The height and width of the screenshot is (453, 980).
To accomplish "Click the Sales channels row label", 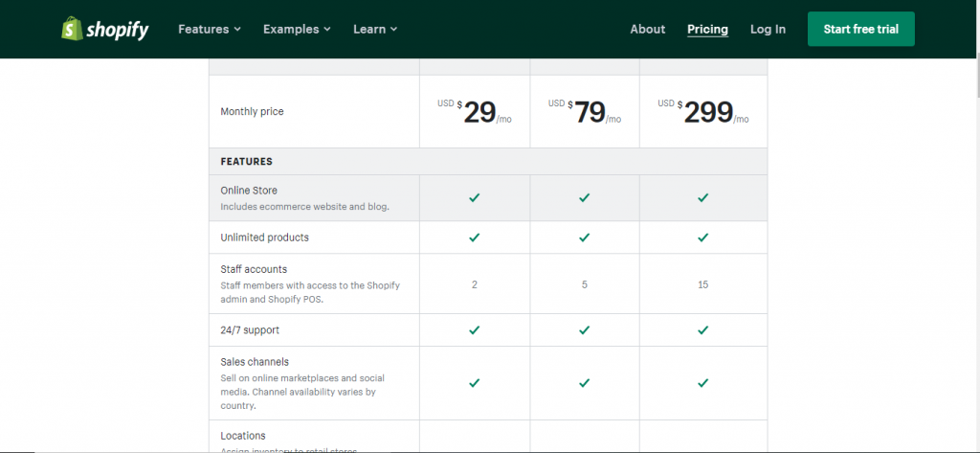I will pos(255,362).
